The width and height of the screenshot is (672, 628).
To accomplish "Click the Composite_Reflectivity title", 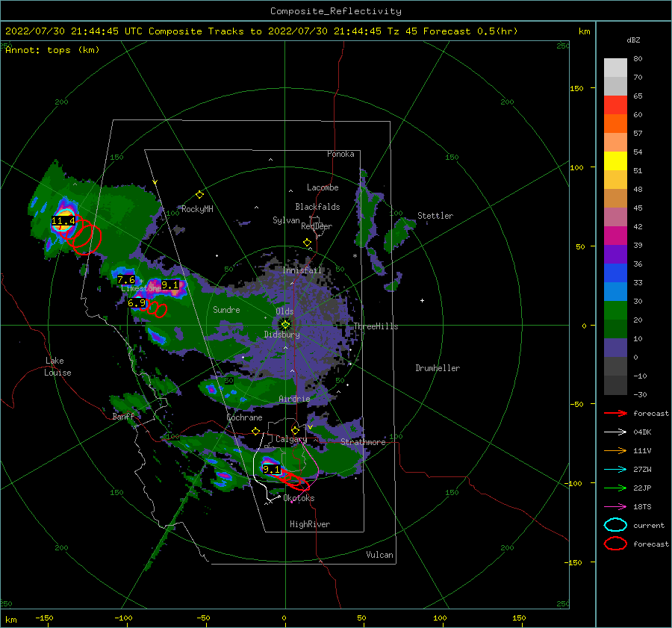I will 336,11.
